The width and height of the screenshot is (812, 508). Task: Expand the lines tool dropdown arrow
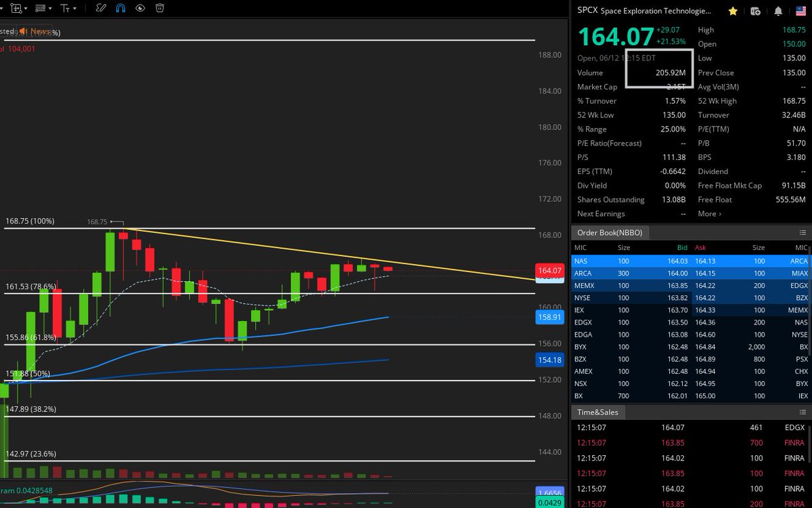(x=51, y=9)
